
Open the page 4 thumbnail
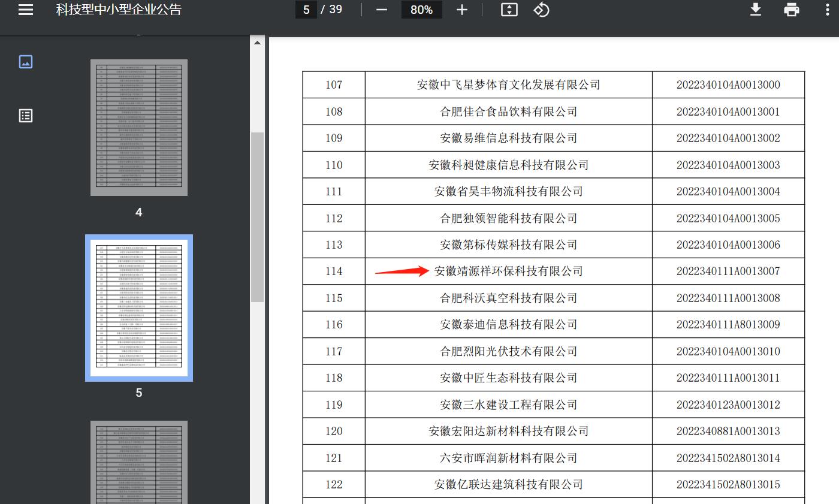[x=139, y=128]
